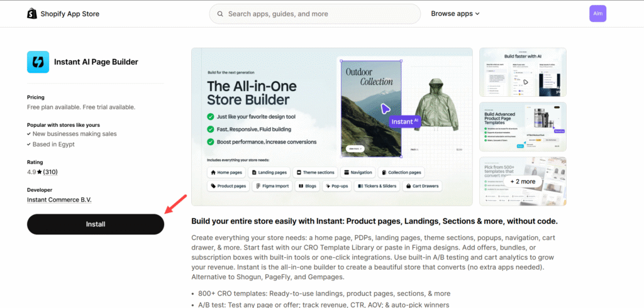Screen dimensions: 644x308
Task: Click the Cart Drawers chip in banner
Action: (x=422, y=186)
